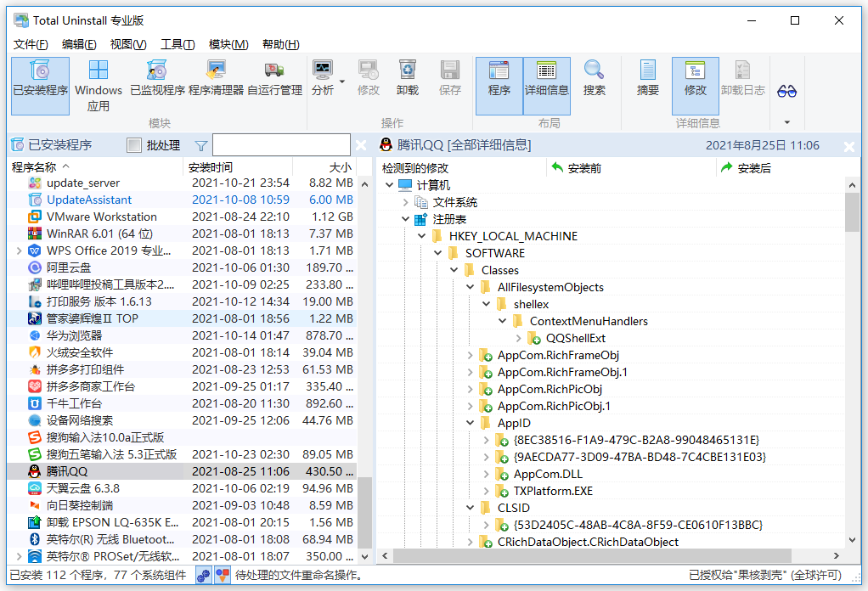
Task: Collapse HKEY_LOCAL_MACHINE node
Action: coord(422,236)
